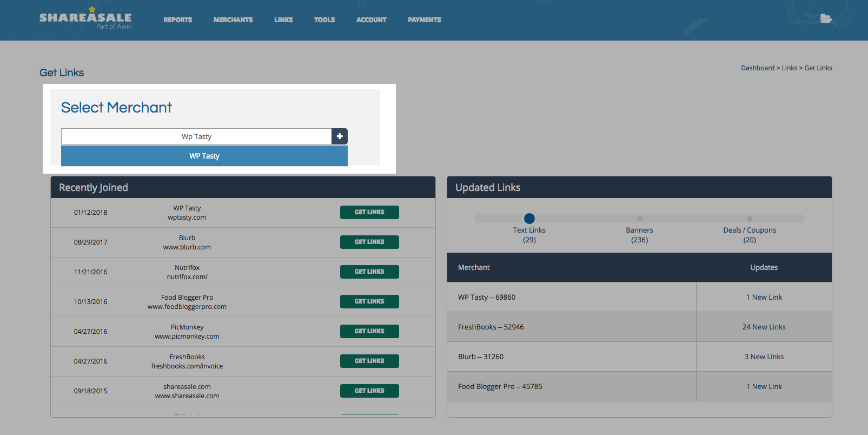Click the Deals / Coupons slider dot

750,219
